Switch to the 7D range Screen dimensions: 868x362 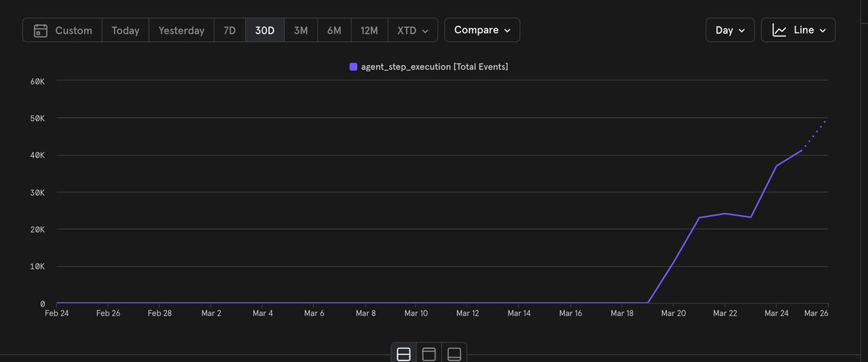229,30
